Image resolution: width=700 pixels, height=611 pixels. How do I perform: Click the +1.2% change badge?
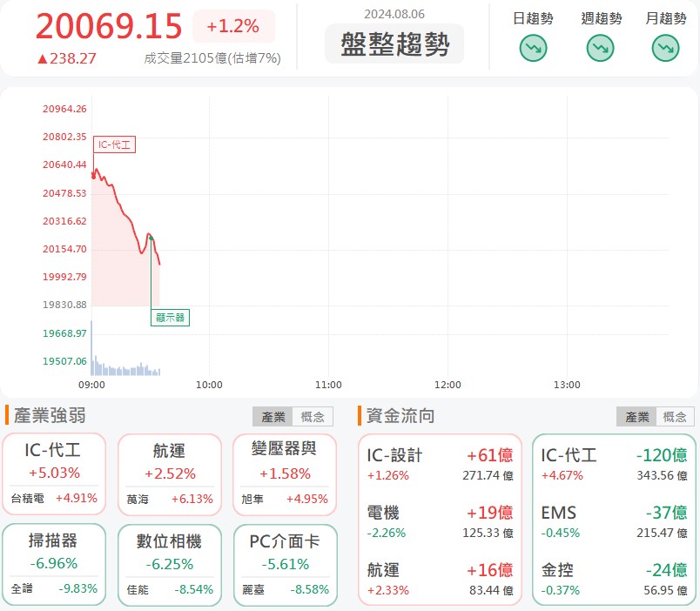[233, 26]
